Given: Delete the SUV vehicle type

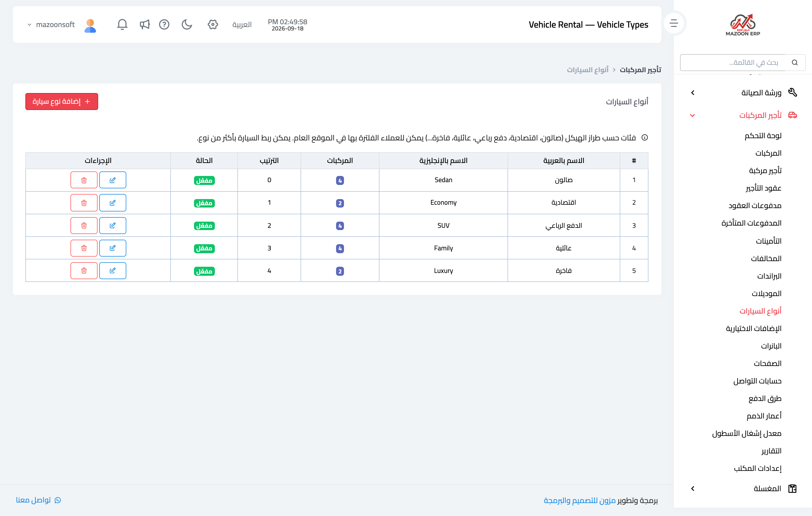Looking at the screenshot, I should [x=84, y=225].
